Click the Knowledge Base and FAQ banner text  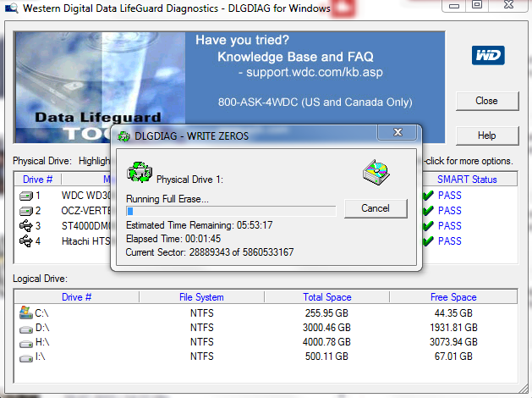click(295, 57)
